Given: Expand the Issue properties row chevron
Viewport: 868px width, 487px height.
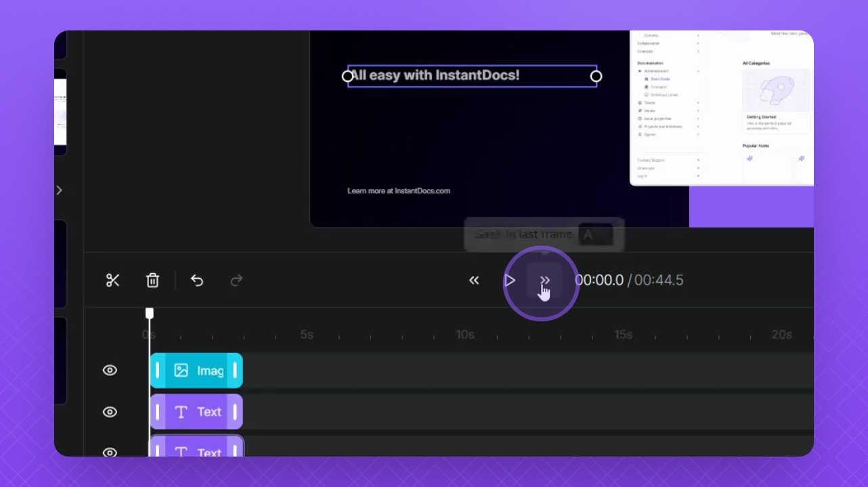Looking at the screenshot, I should (x=698, y=118).
